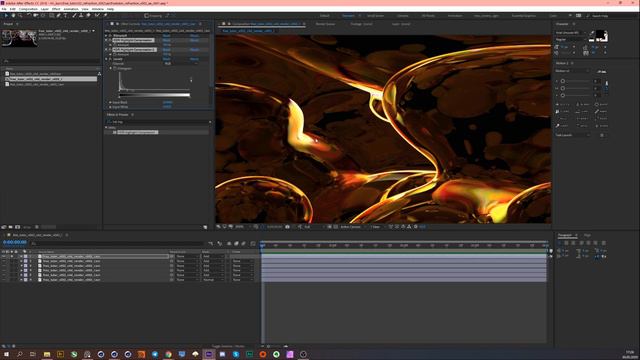The width and height of the screenshot is (640, 360).
Task: Select the Rotation tool
Action: [29, 16]
